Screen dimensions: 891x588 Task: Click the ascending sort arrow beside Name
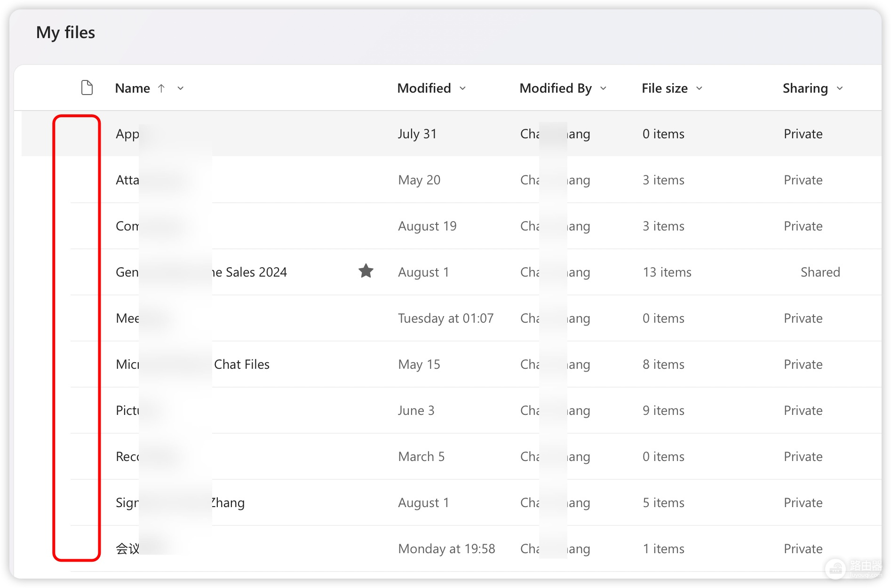pos(161,88)
